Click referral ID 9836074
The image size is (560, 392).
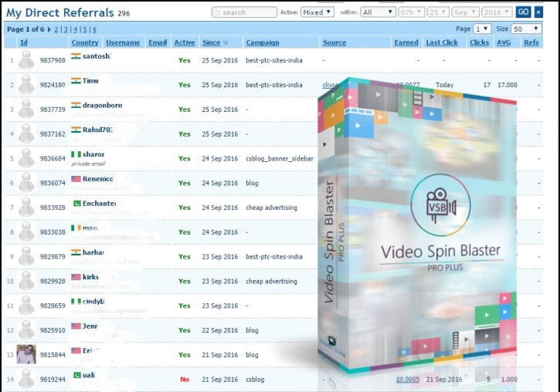53,183
